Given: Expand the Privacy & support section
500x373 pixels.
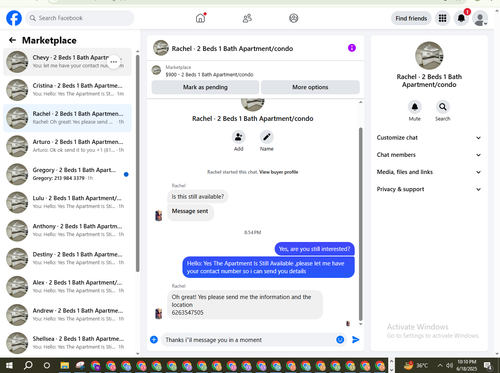Looking at the screenshot, I should (429, 189).
